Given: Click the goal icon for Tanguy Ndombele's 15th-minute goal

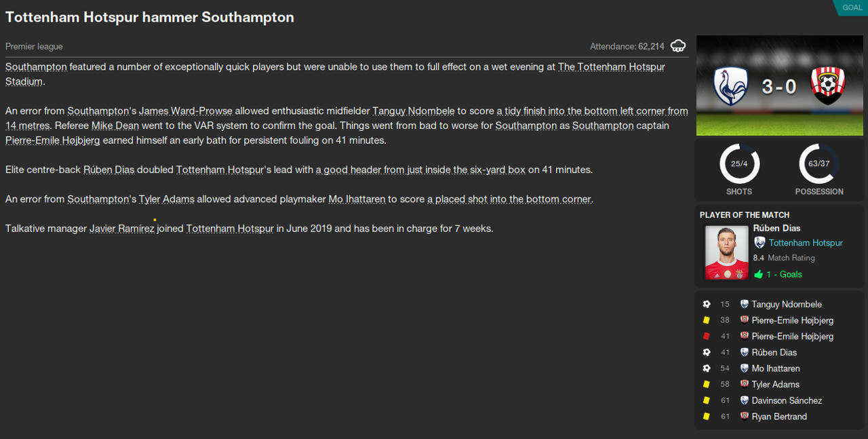Looking at the screenshot, I should (x=707, y=305).
